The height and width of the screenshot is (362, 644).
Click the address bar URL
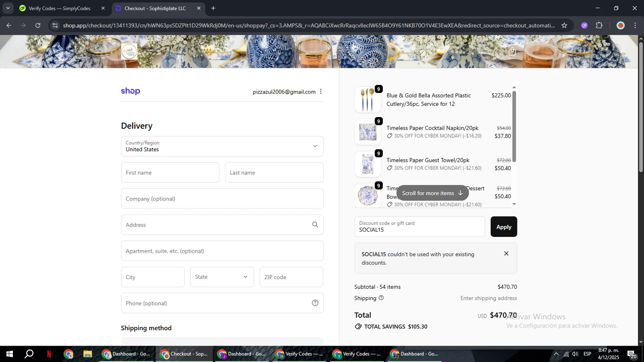pos(309,25)
